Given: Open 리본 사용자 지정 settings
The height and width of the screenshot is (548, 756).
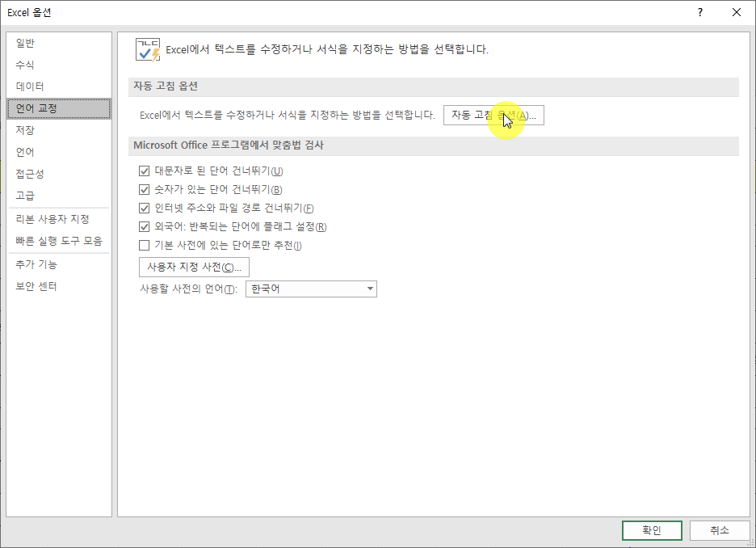Looking at the screenshot, I should click(59, 219).
